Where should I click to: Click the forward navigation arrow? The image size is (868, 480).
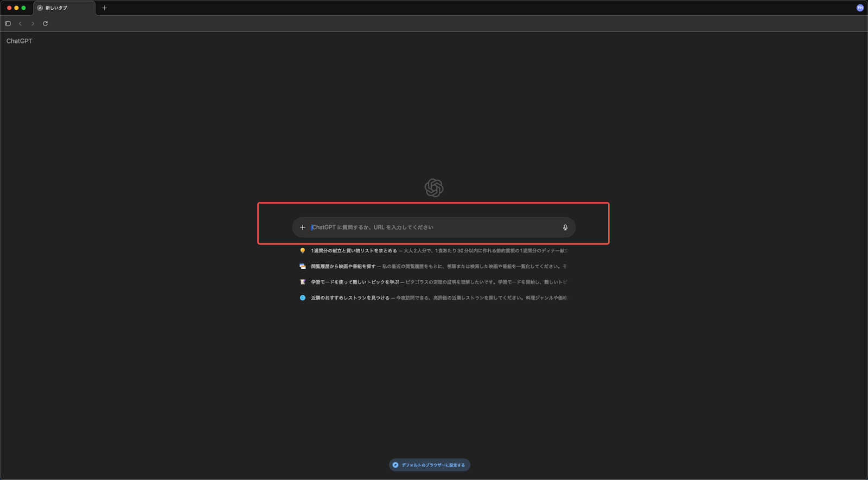pos(33,23)
